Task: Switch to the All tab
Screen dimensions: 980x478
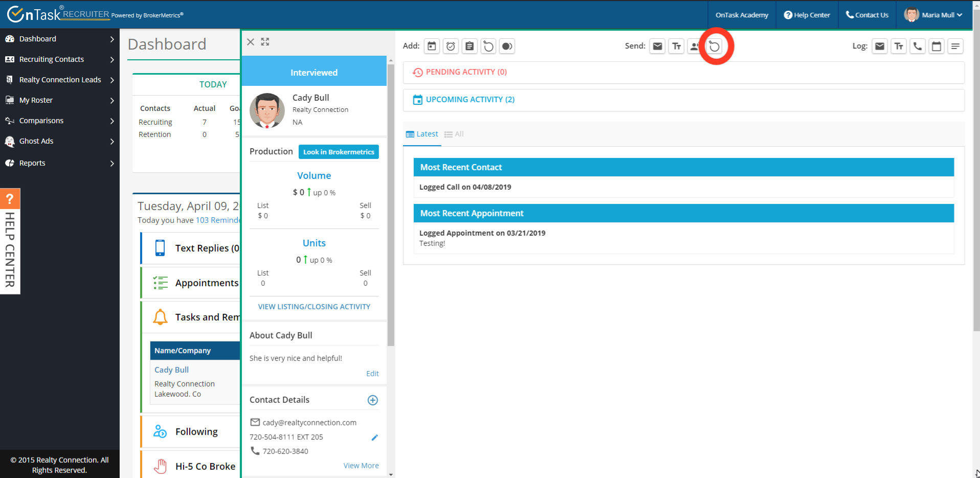Action: (454, 134)
